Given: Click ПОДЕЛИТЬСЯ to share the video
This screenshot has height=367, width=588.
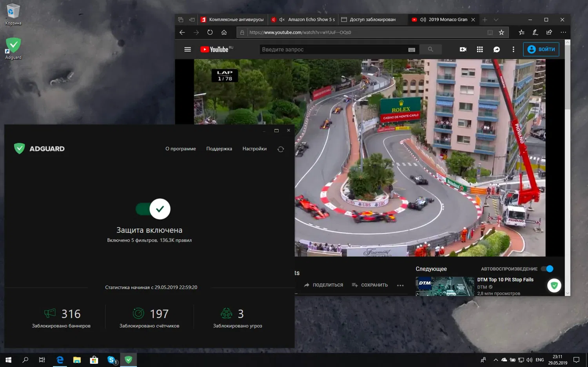Looking at the screenshot, I should point(323,285).
